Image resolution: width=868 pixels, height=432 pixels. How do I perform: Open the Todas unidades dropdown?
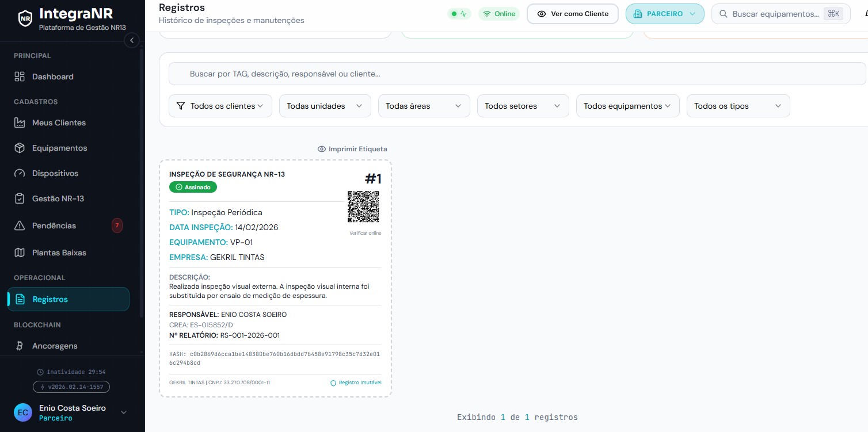coord(325,106)
